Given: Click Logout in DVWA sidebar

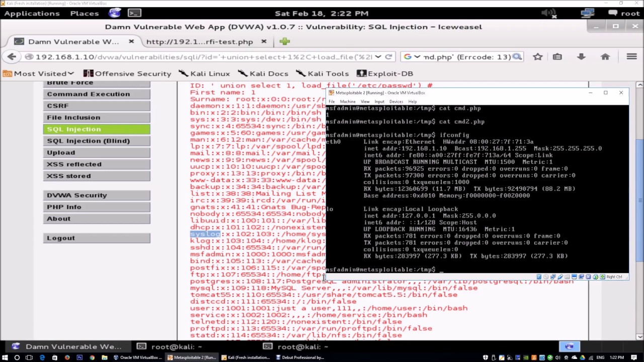Looking at the screenshot, I should (x=97, y=238).
